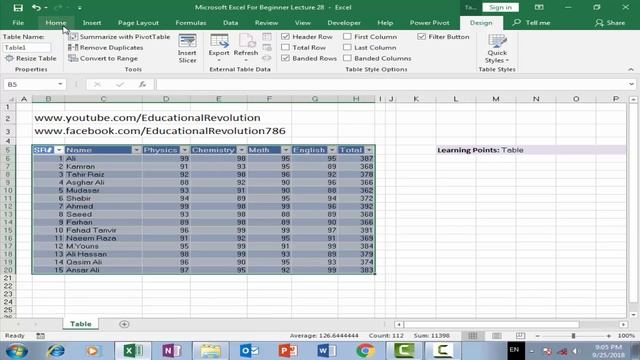The image size is (640, 360).
Task: Open PowerPoint from taskbar
Action: [x=288, y=351]
